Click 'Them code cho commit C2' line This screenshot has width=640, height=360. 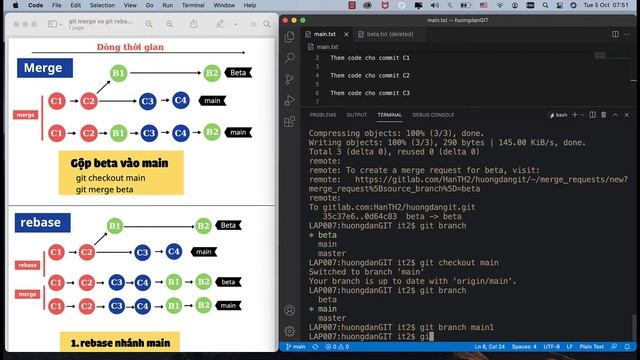370,76
